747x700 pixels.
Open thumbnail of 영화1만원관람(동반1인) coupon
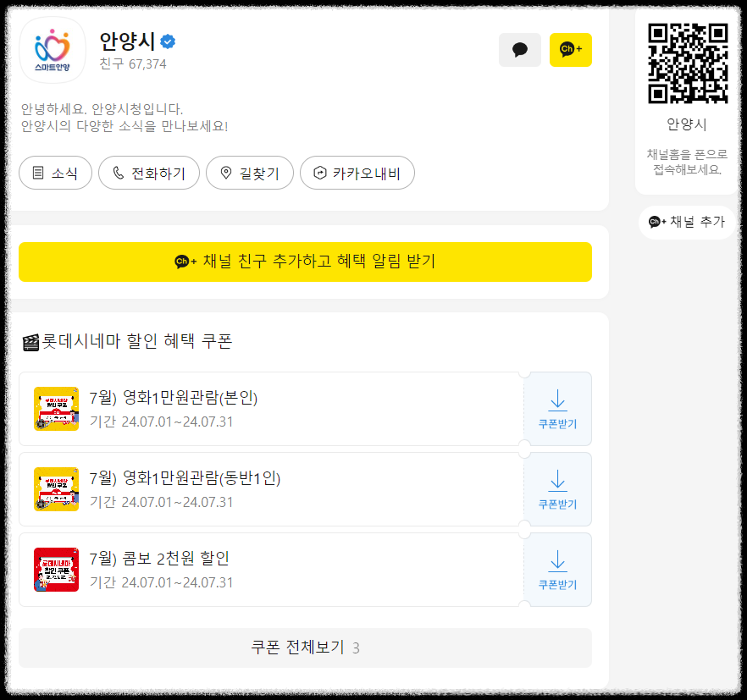pos(56,489)
